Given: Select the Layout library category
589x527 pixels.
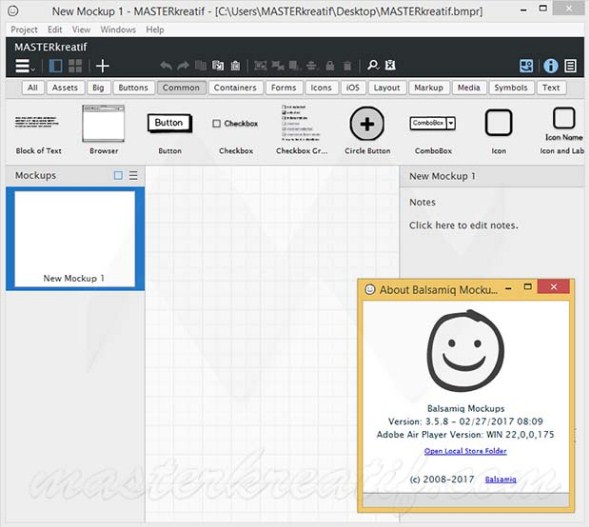Looking at the screenshot, I should point(387,88).
